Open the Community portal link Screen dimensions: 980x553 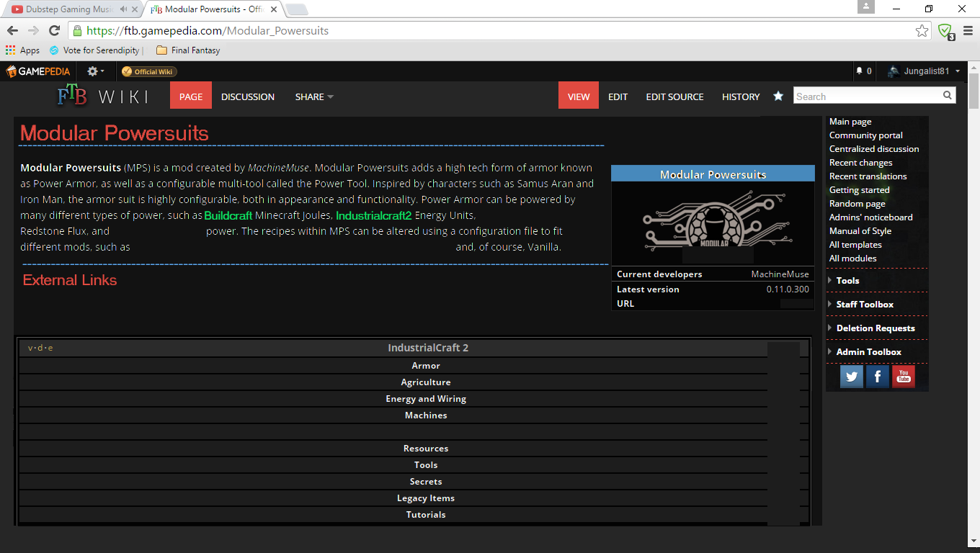point(866,135)
